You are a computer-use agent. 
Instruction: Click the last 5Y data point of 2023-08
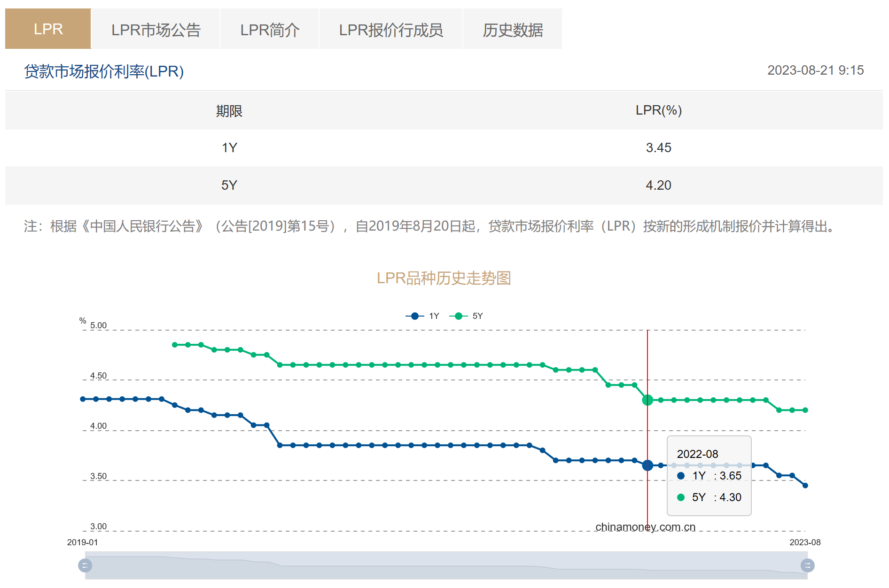(805, 410)
